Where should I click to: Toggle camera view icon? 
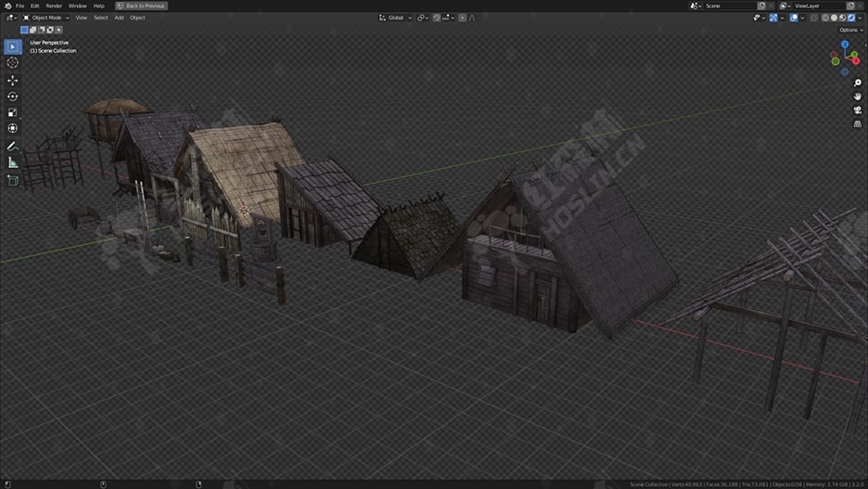coord(858,110)
